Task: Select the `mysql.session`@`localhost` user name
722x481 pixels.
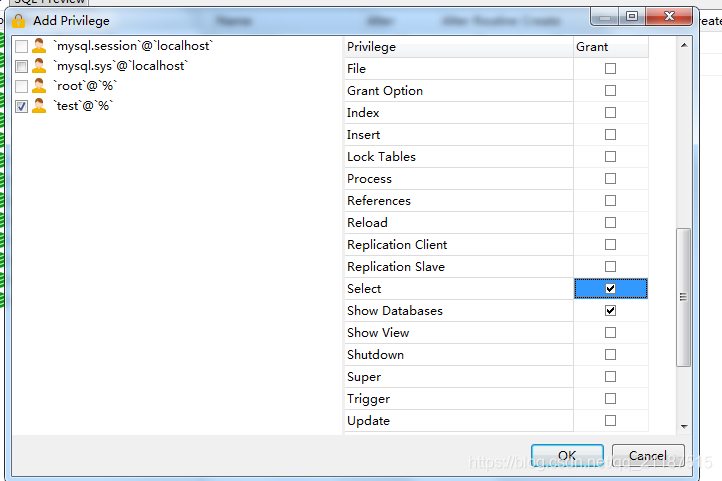Action: 133,46
